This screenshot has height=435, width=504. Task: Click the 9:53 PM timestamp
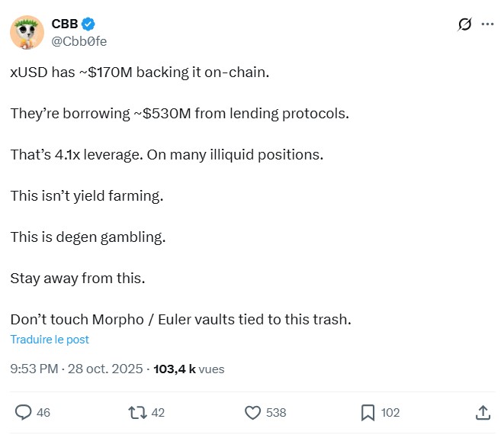click(34, 369)
